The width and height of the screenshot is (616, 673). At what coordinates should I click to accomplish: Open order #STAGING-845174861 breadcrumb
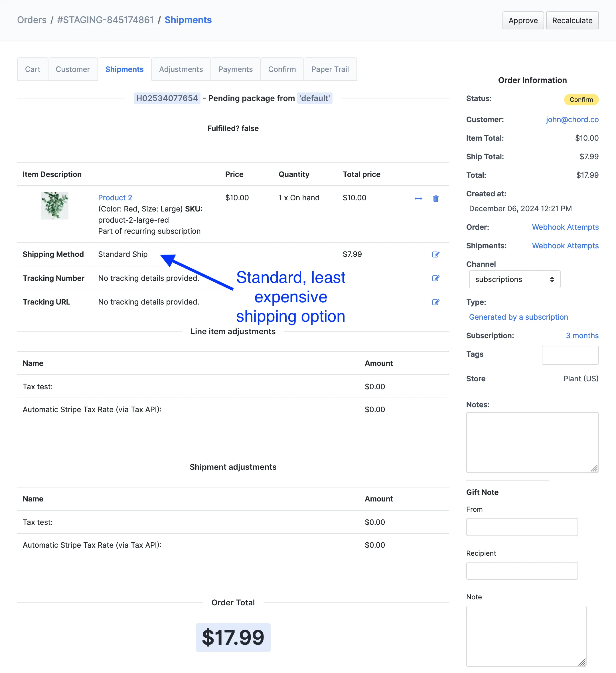pos(106,20)
